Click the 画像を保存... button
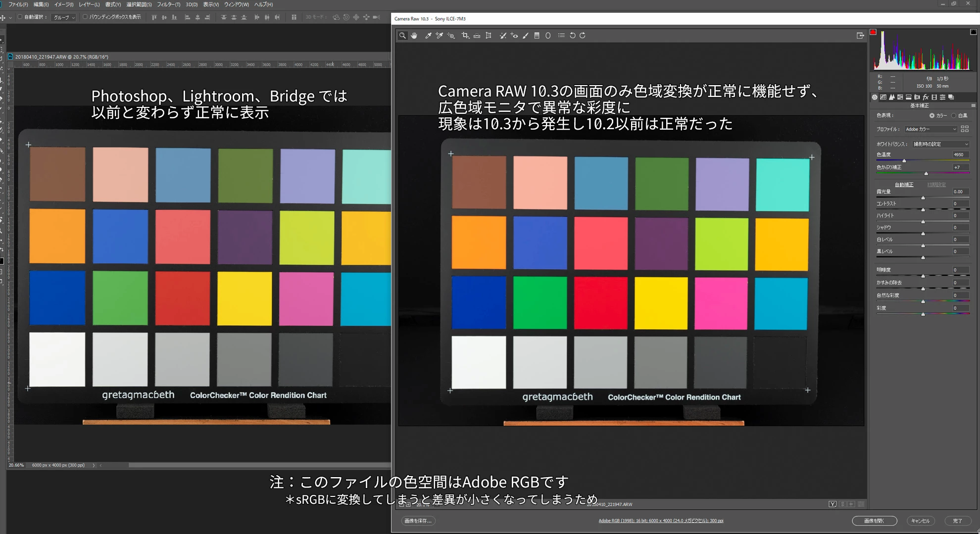Viewport: 980px width, 534px height. 418,521
